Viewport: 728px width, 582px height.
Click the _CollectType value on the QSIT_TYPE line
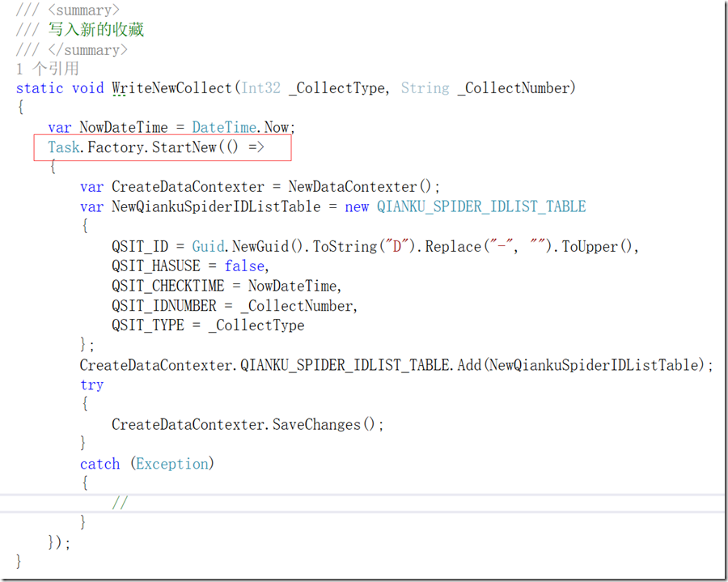[256, 325]
